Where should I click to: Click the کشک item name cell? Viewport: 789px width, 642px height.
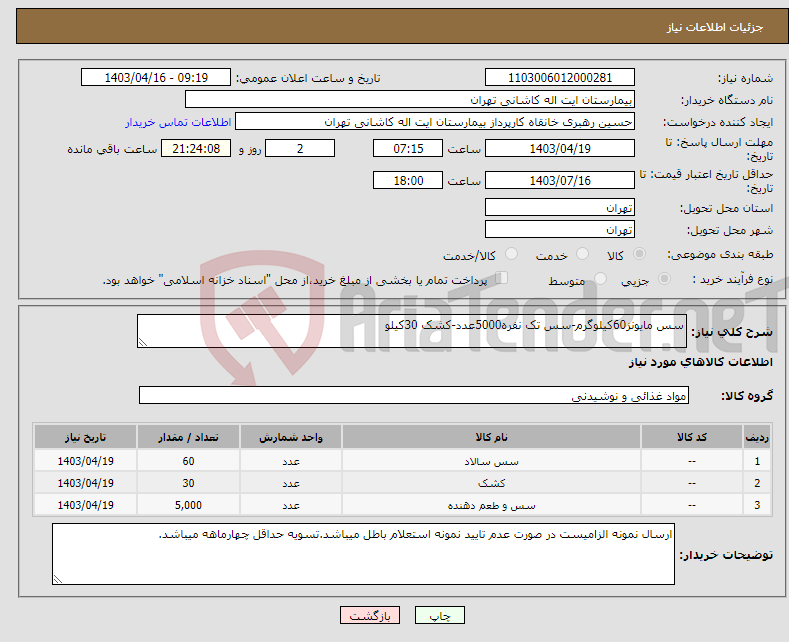[x=492, y=483]
